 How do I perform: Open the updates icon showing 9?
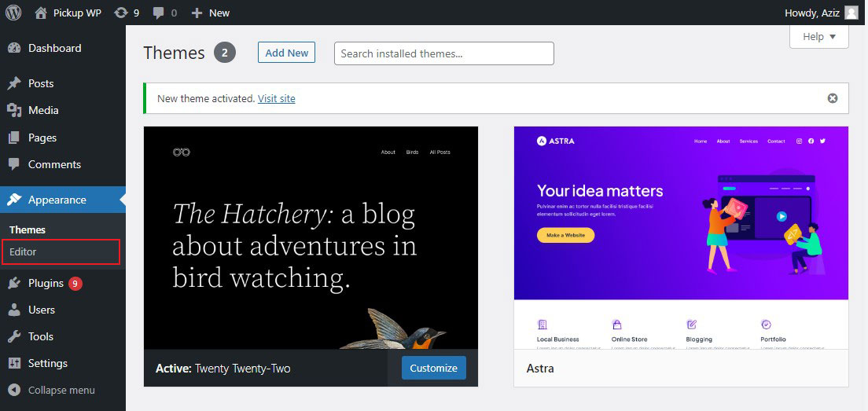(120, 13)
